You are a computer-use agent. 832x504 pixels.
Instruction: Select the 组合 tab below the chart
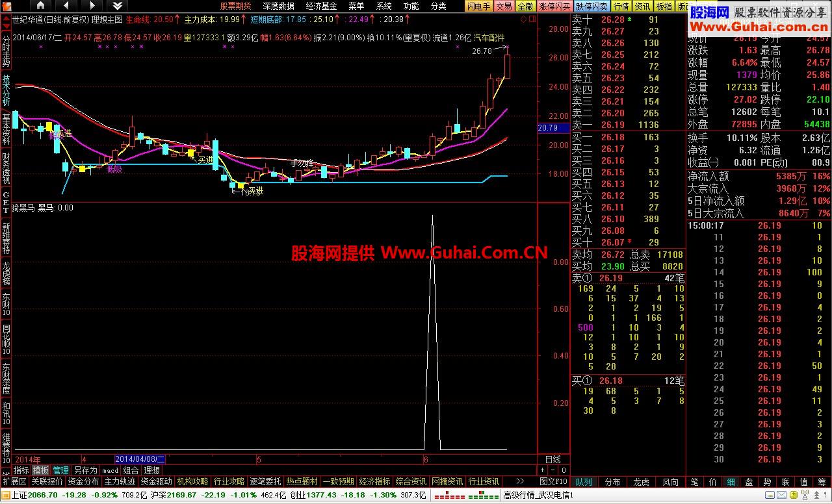pyautogui.click(x=131, y=470)
